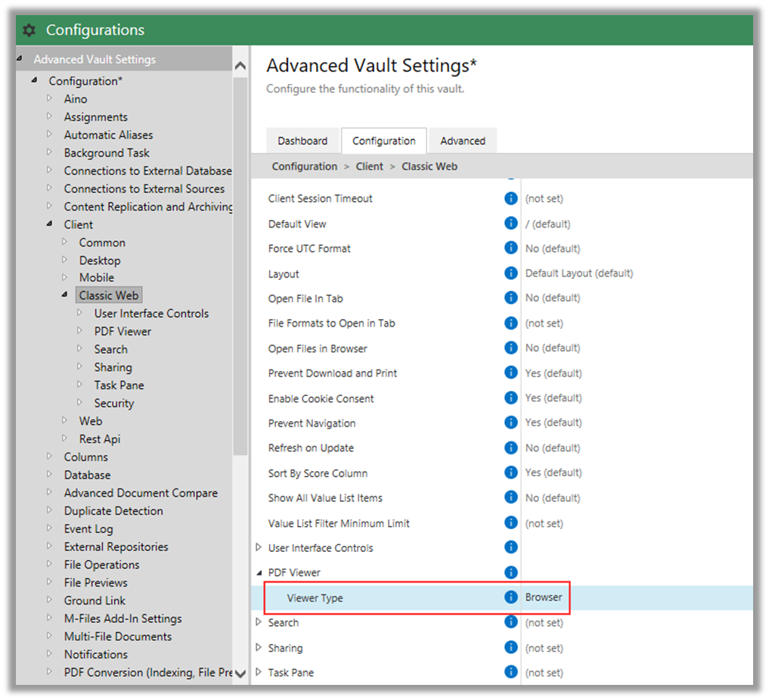
Task: Expand the Aino tree node
Action: tap(49, 98)
